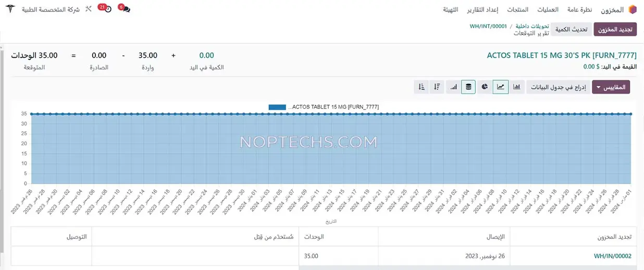Click the product title ACTOS TABLET 15 MG 30'S PK
This screenshot has width=644, height=270.
[562, 55]
